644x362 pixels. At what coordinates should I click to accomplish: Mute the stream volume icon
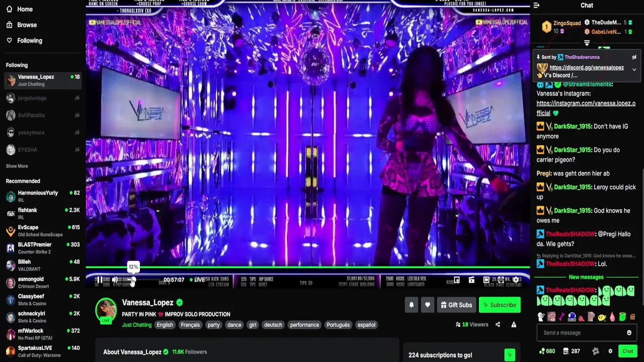tap(115, 280)
